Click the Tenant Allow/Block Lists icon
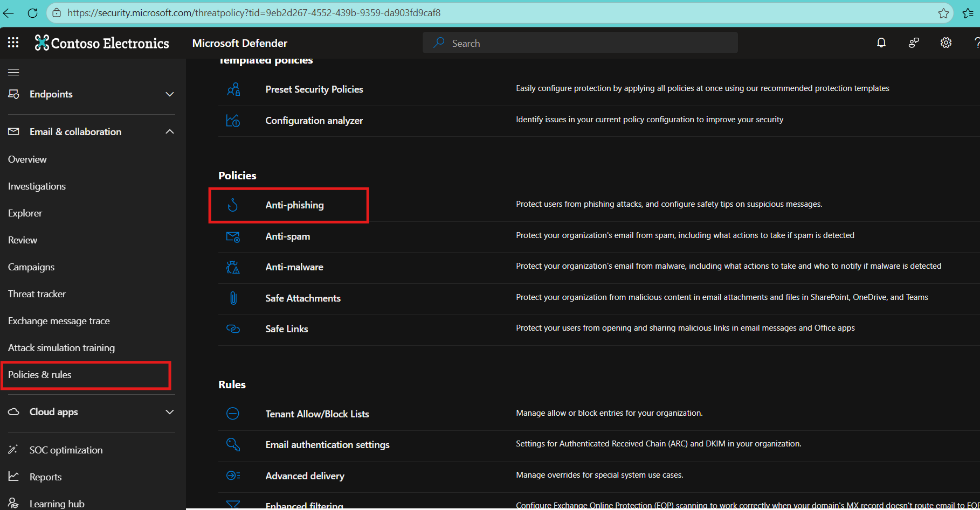This screenshot has width=980, height=510. 233,414
